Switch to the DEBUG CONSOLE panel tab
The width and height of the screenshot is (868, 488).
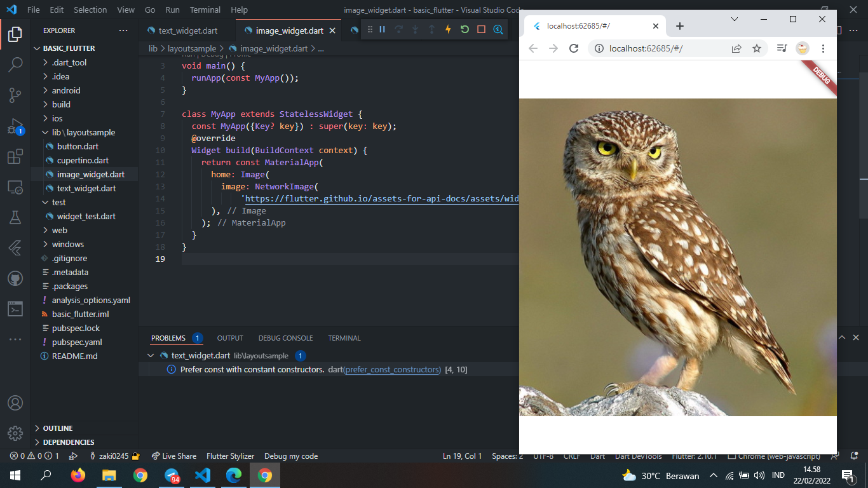pyautogui.click(x=285, y=337)
